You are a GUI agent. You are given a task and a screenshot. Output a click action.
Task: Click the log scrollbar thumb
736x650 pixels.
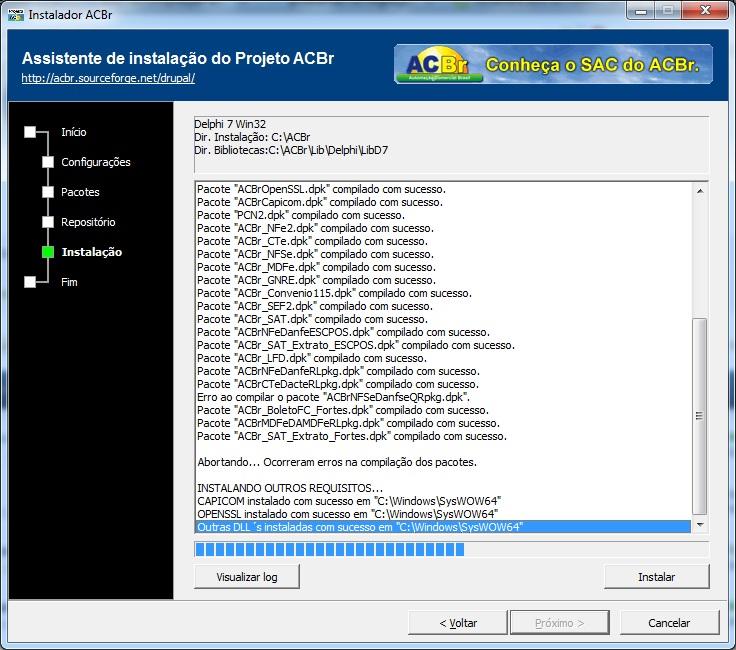pos(700,416)
